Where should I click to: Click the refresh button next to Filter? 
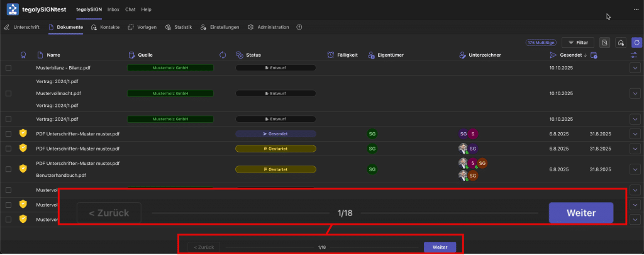coord(636,42)
